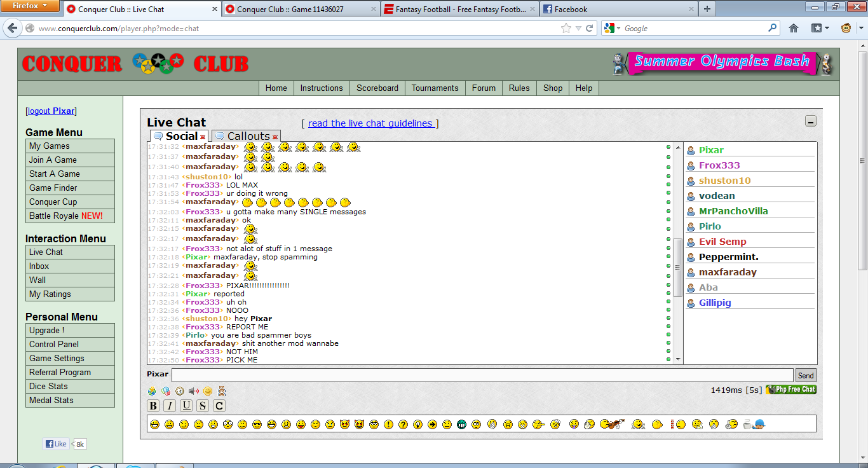Click the chat message input field
868x468 pixels.
coord(482,375)
